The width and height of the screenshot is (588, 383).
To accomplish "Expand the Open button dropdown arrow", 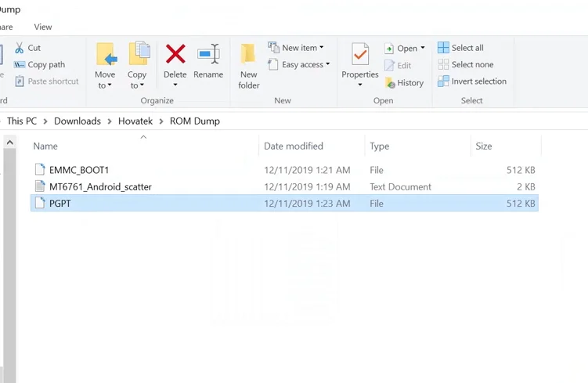I will tap(423, 48).
